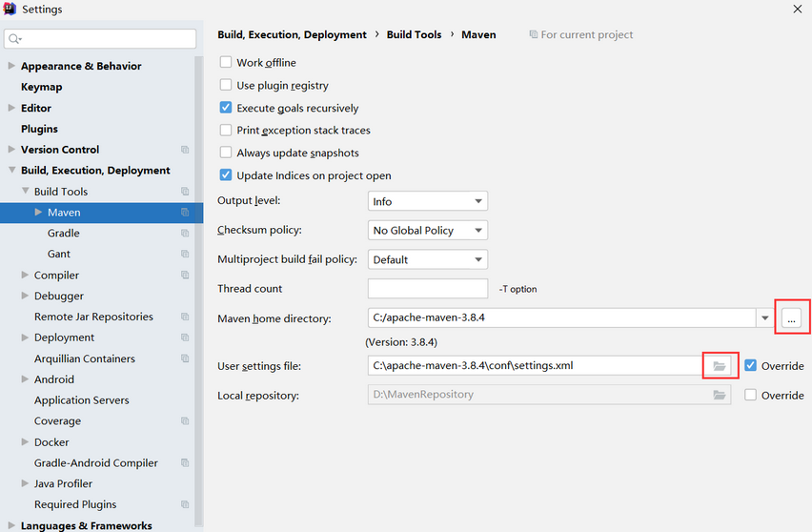Open the Output level dropdown

(x=428, y=201)
